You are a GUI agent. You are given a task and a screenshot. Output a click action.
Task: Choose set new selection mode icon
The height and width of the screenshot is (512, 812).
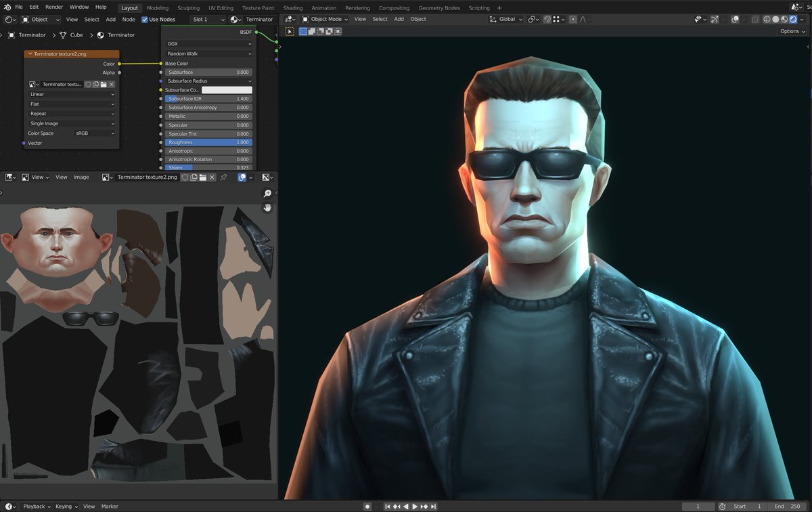pos(302,32)
